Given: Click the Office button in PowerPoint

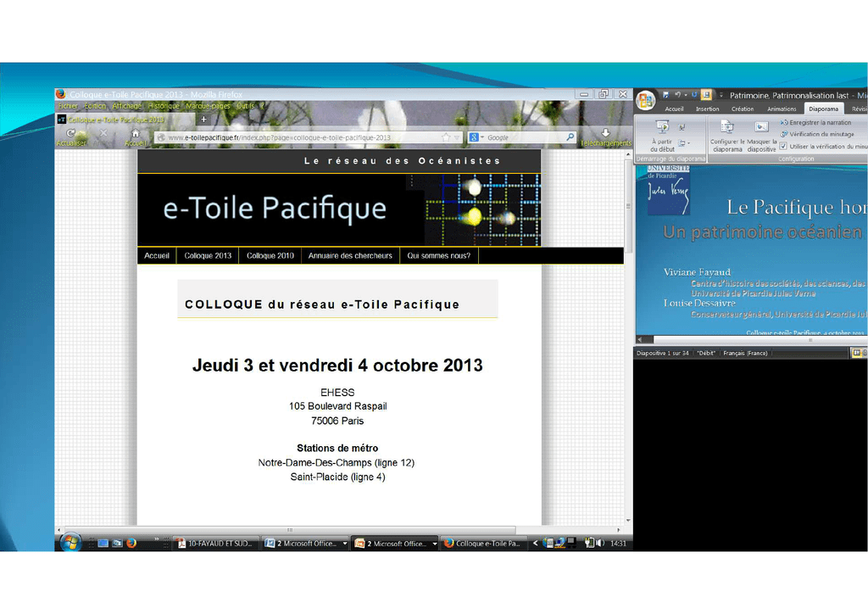Looking at the screenshot, I should click(x=646, y=100).
